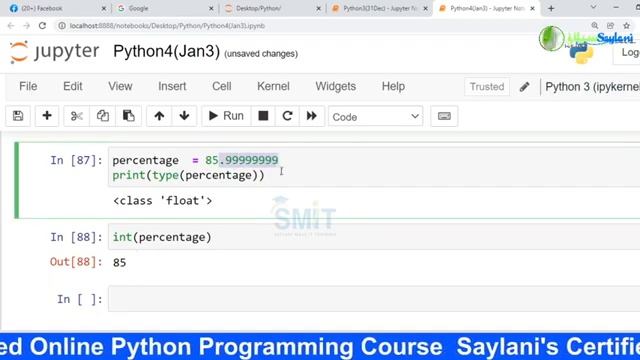Paste cells below icon
The height and width of the screenshot is (360, 640).
(129, 116)
